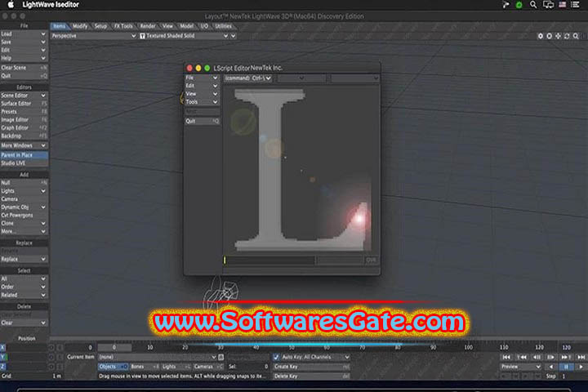Open Tools menu in LScript Editor
This screenshot has height=392, width=588.
[x=202, y=102]
